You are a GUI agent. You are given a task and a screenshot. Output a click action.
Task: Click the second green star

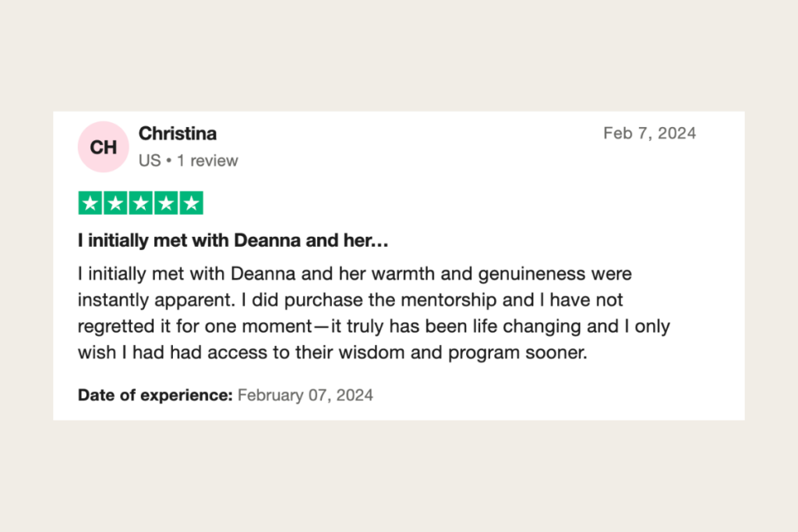pos(115,203)
